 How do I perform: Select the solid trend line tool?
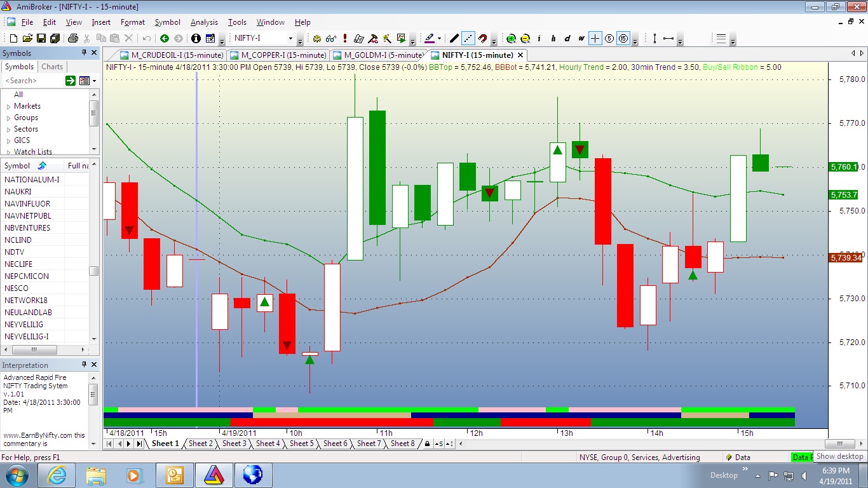coord(454,38)
